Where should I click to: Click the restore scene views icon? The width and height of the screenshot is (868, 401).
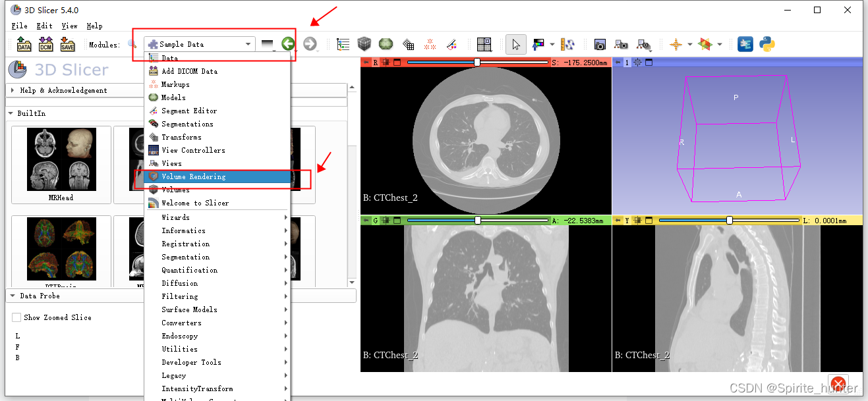[x=644, y=44]
